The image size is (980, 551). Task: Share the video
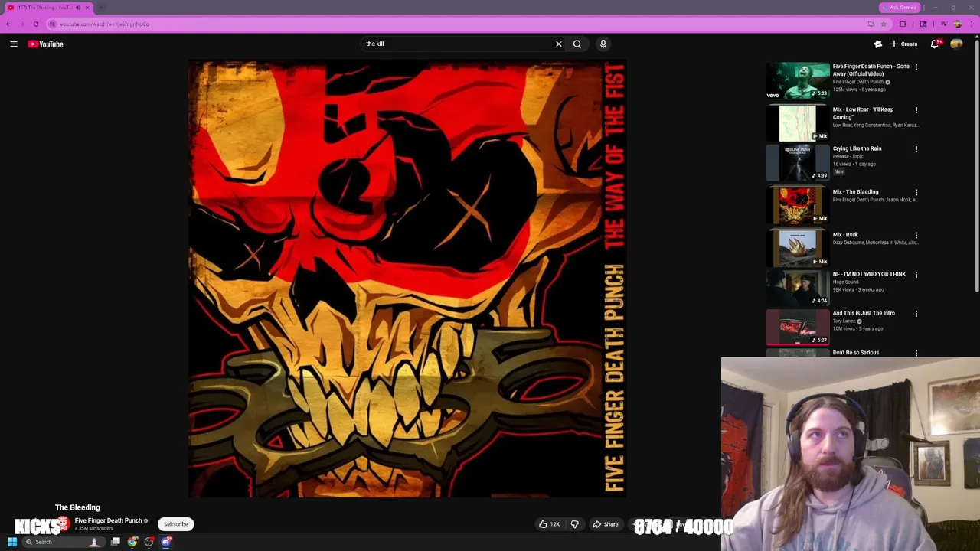[x=605, y=524]
